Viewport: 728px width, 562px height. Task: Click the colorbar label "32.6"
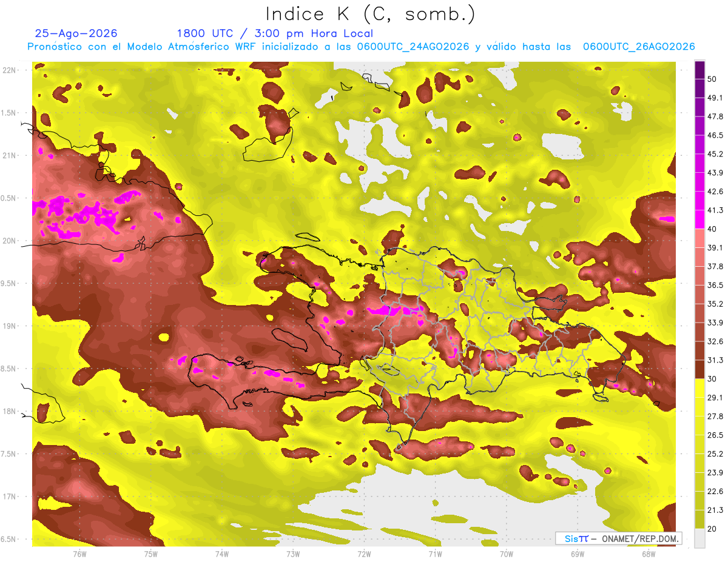point(715,341)
